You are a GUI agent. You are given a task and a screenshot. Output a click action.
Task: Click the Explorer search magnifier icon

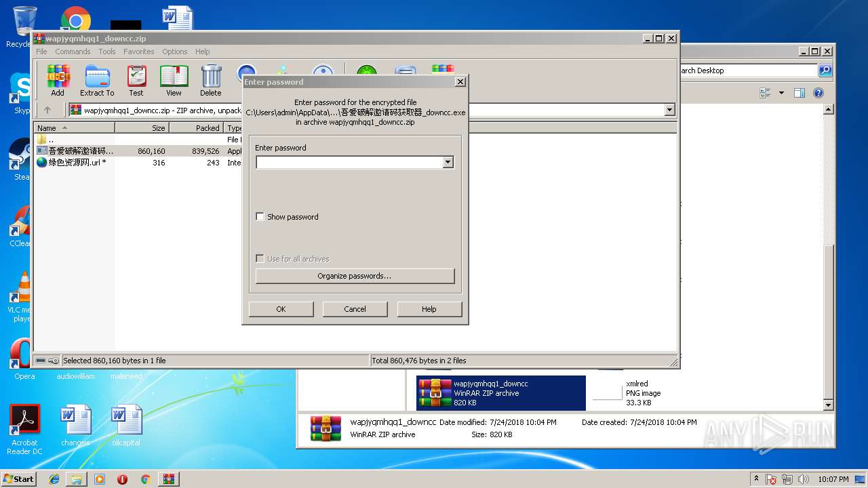pyautogui.click(x=825, y=70)
